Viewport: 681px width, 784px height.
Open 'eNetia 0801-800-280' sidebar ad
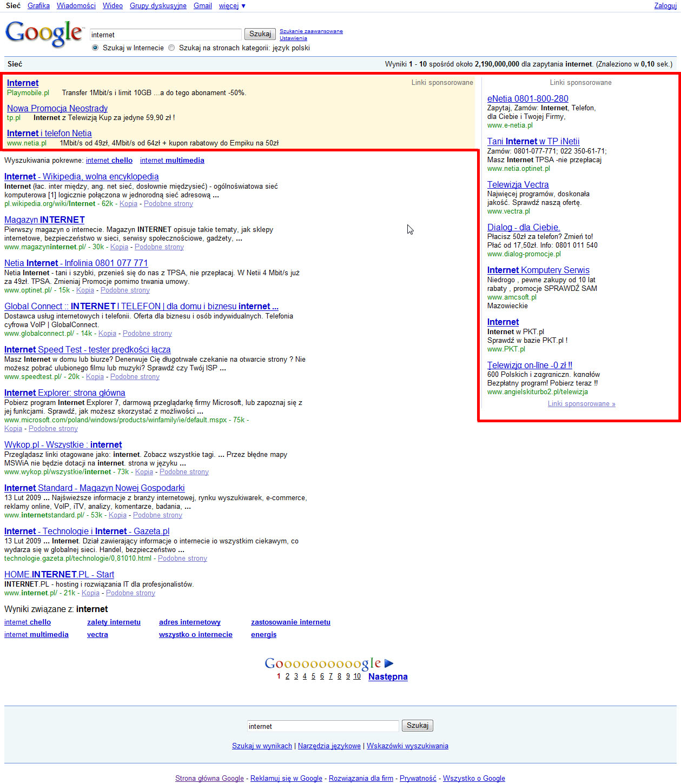pos(528,98)
